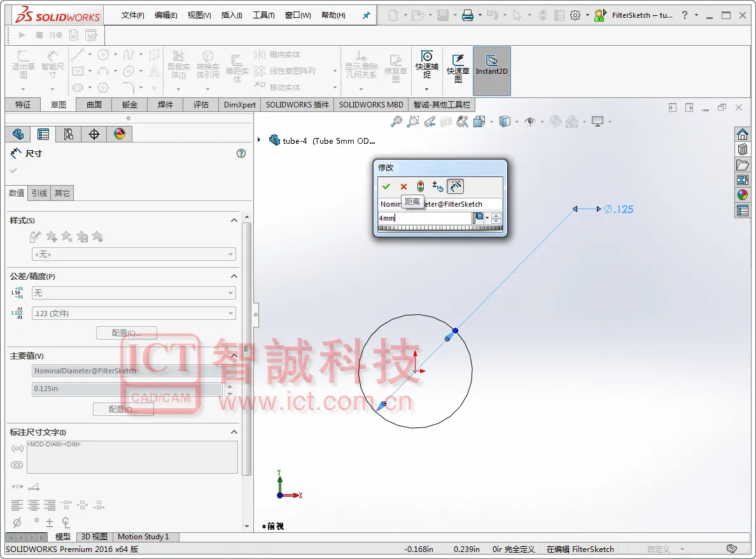Open the 工具(T) menu

coord(263,15)
